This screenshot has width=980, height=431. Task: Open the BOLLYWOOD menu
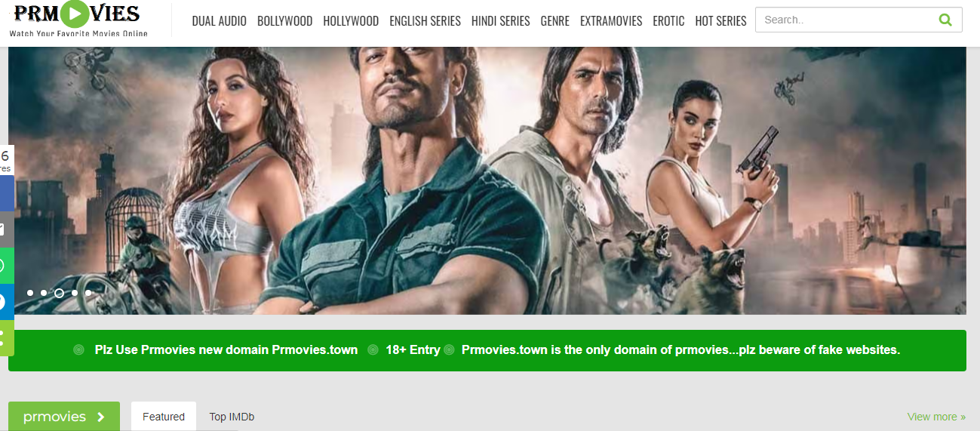click(284, 21)
